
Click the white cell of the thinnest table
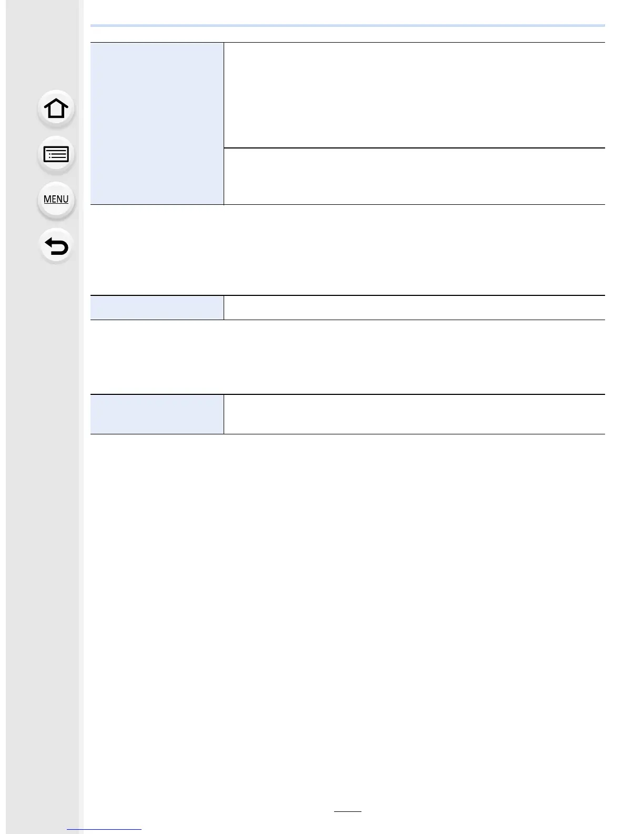click(415, 307)
